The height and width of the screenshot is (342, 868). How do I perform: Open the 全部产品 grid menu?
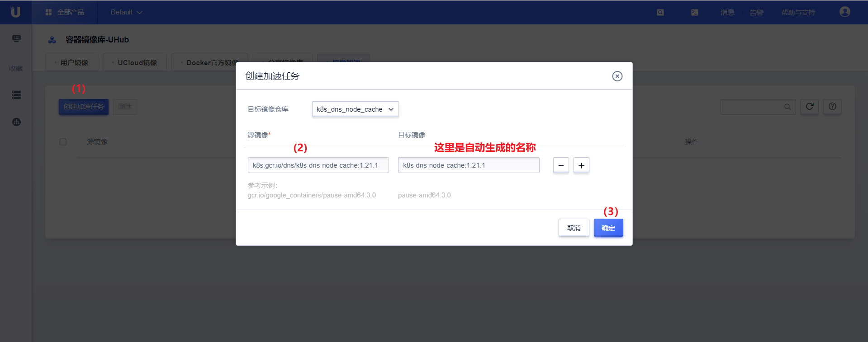(65, 12)
